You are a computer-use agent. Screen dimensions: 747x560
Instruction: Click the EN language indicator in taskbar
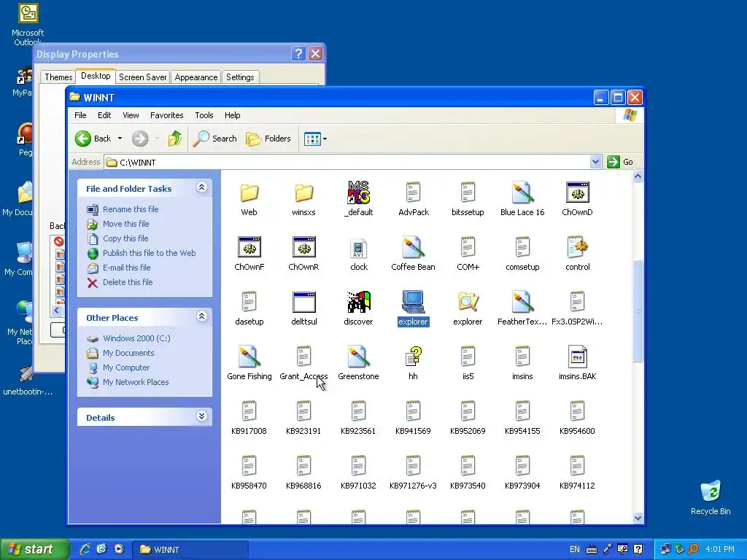tap(575, 550)
